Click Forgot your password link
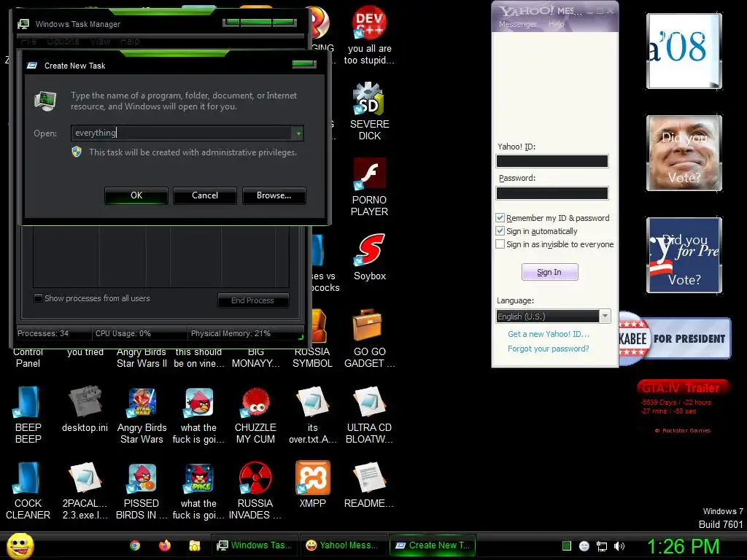Screen dimensions: 747x560 [x=549, y=349]
